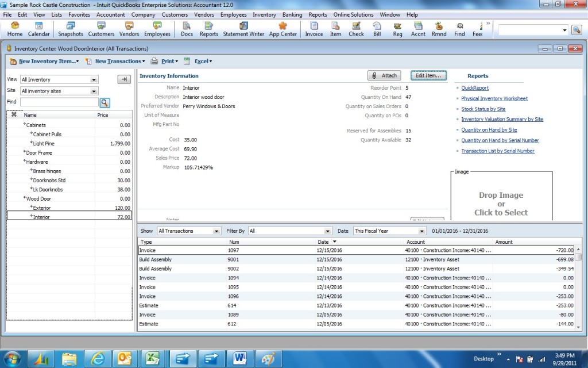Open Quantity on Hand by Site link
Viewport: 588px width, 368px height.
pyautogui.click(x=489, y=129)
